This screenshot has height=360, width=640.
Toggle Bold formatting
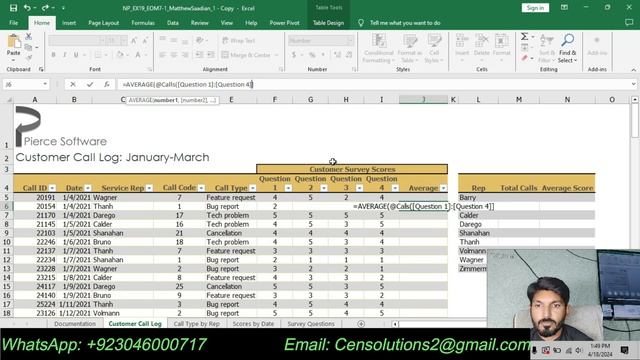click(53, 55)
